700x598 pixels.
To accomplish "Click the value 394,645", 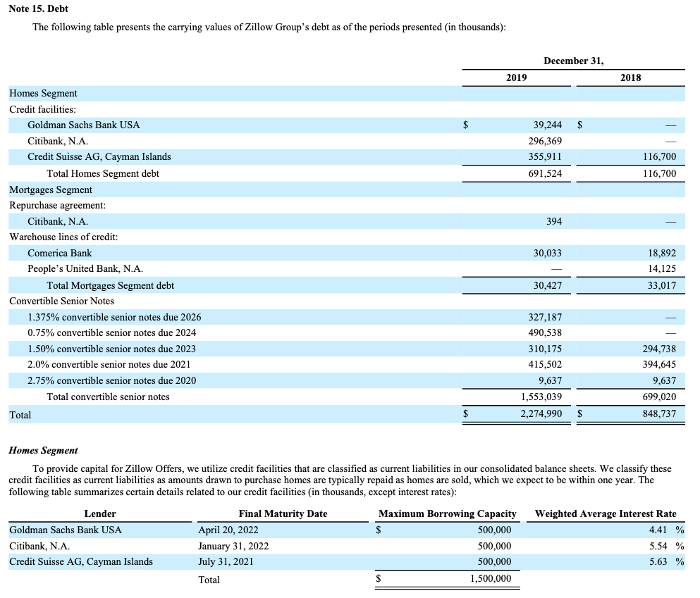I will click(659, 364).
